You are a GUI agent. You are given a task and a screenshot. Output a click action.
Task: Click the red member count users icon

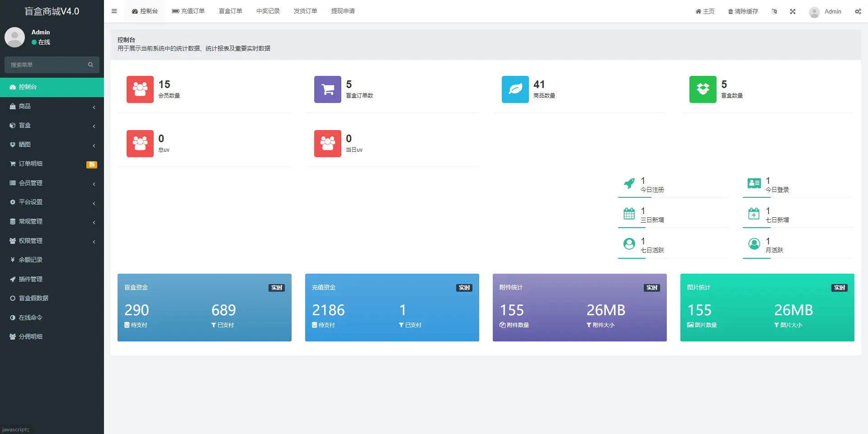point(140,89)
